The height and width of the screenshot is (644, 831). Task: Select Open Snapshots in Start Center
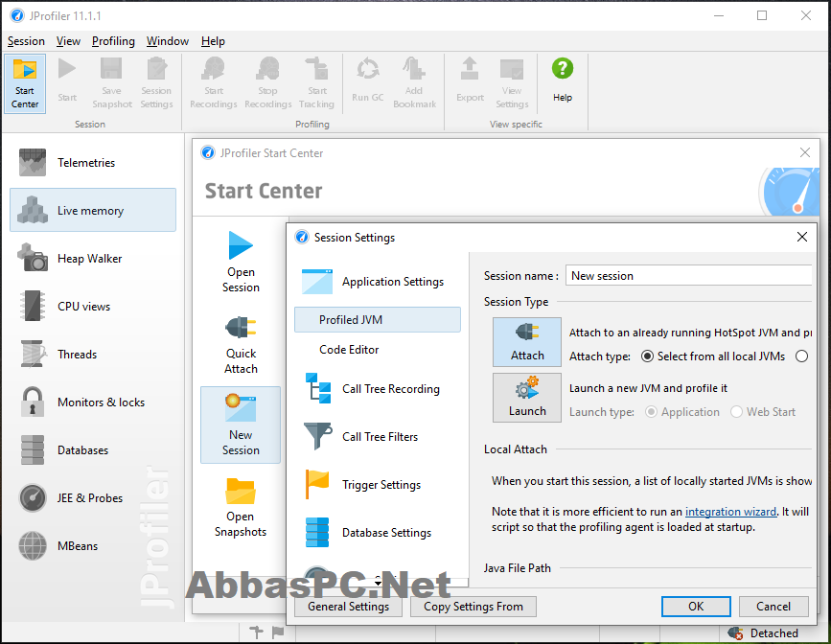241,507
